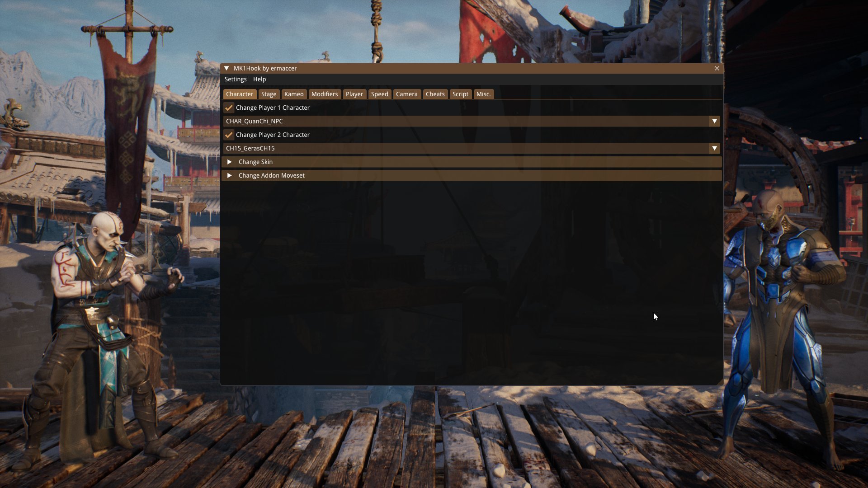Open the Modifiers tab

pyautogui.click(x=324, y=94)
